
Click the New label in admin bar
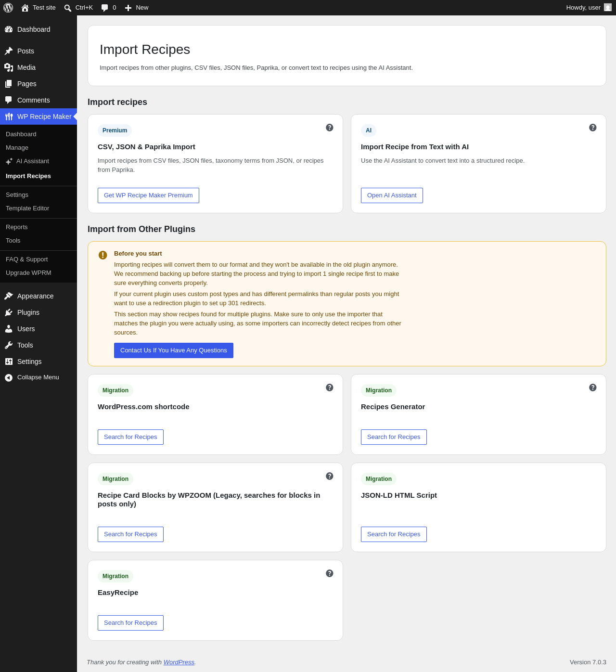pyautogui.click(x=142, y=8)
